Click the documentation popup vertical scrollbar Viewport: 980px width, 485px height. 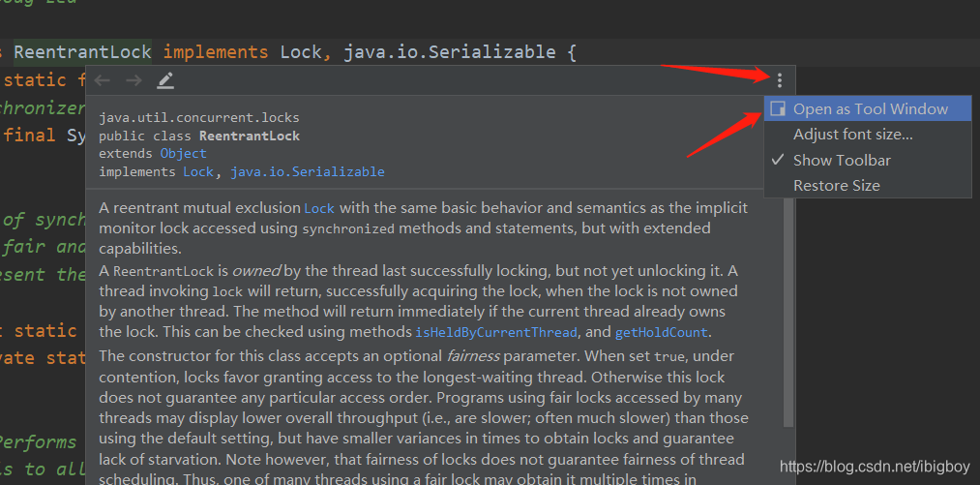[x=788, y=313]
